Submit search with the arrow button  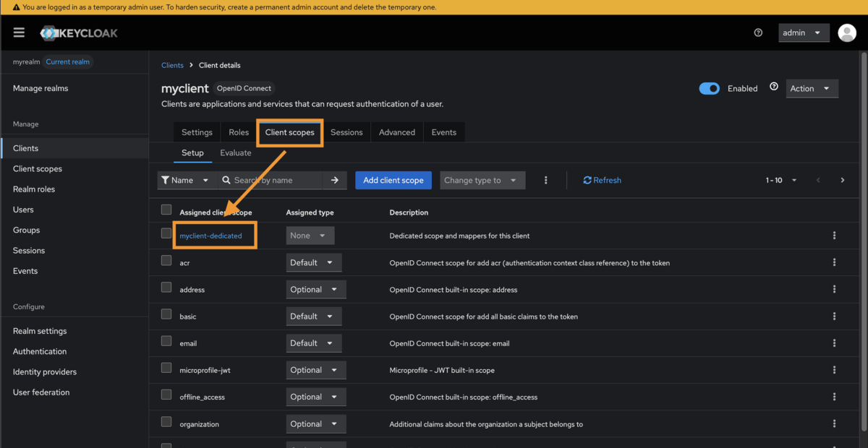coord(334,180)
